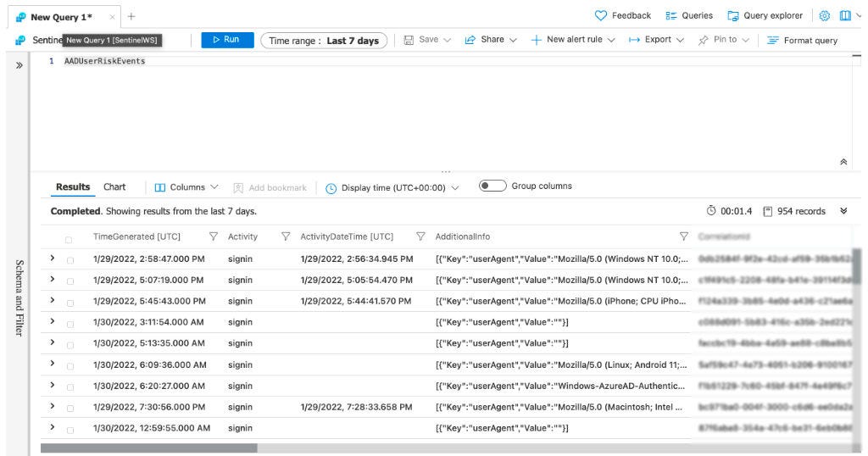Click the Display time clock icon
Screen dimensions: 868x456
[331, 188]
